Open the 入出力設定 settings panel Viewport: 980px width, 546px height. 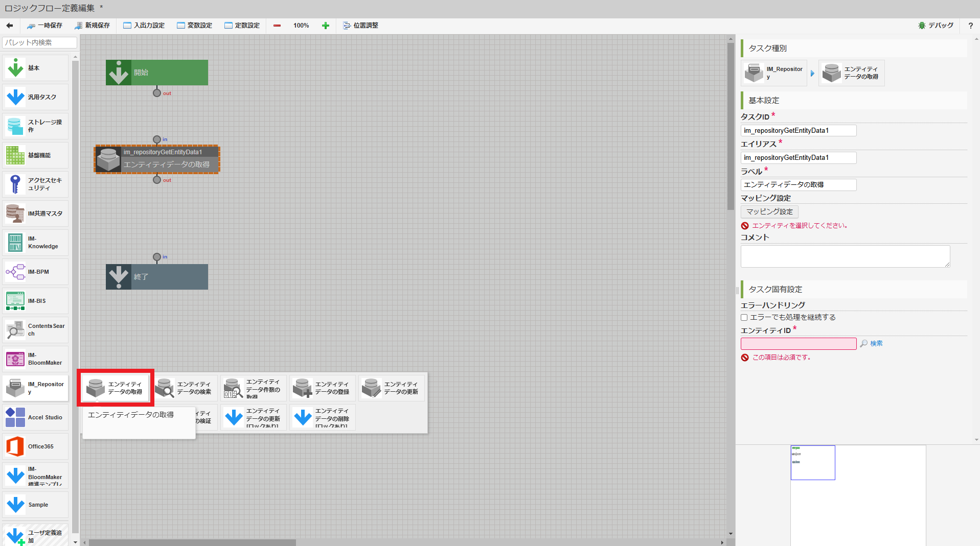tap(144, 25)
